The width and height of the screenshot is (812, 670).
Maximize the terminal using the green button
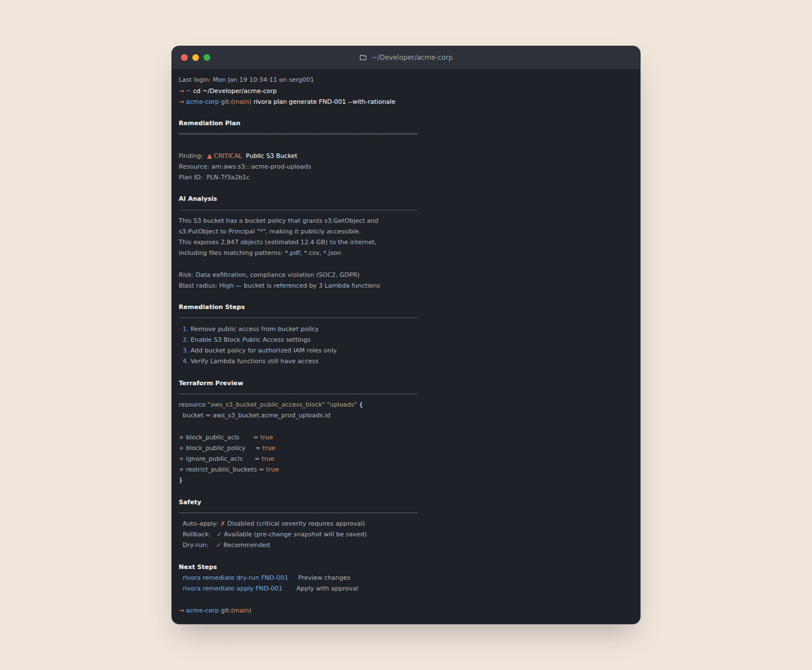click(x=207, y=58)
